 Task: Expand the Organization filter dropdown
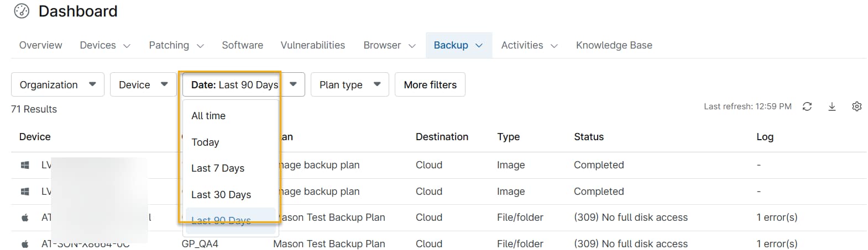(57, 84)
